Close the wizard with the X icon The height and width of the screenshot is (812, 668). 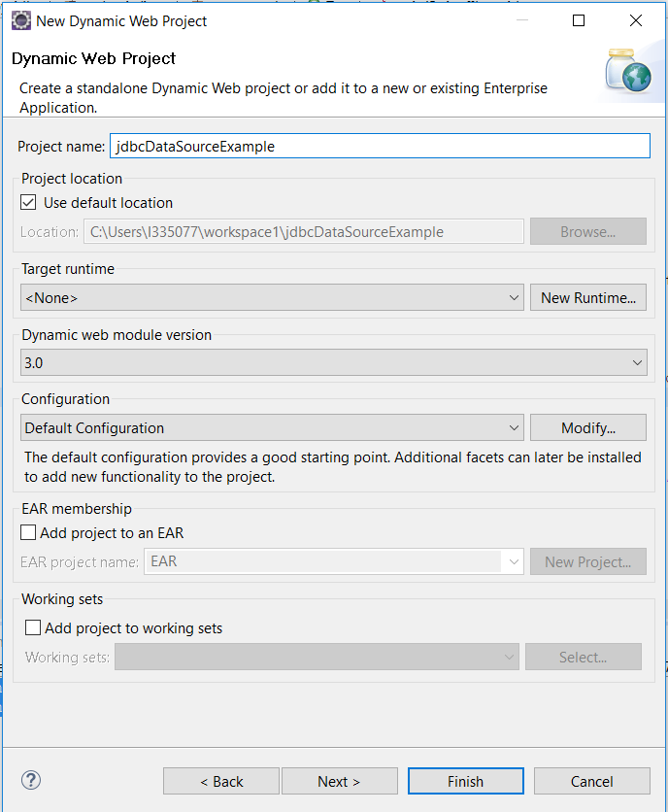coord(635,20)
